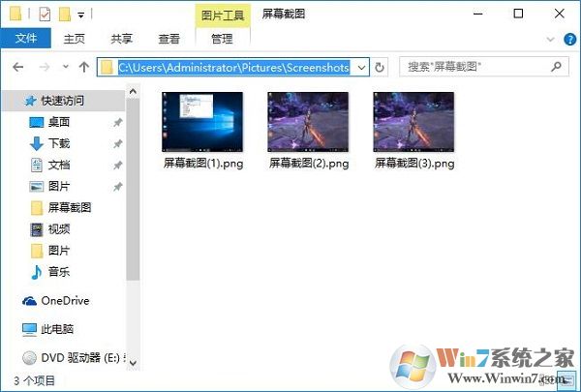Viewport: 581px width, 392px height.
Task: Open 此电脑 in the sidebar
Action: coord(57,329)
